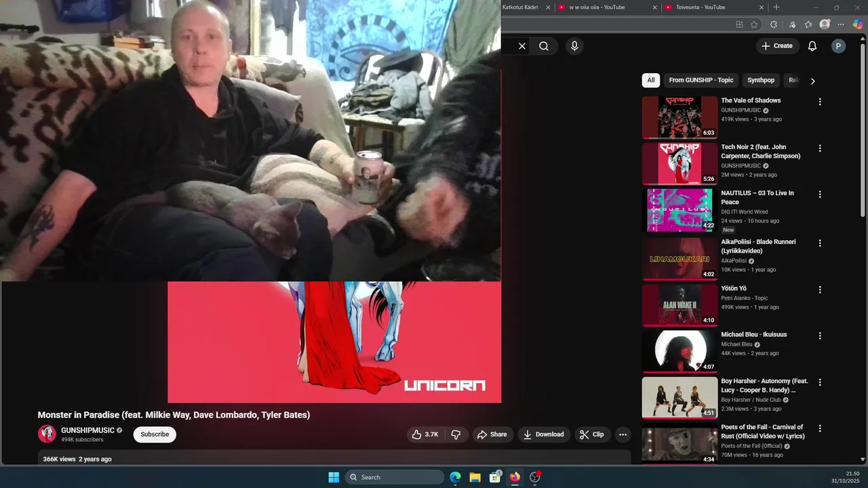This screenshot has width=868, height=488.
Task: Like the video with the thumbs up
Action: point(425,434)
